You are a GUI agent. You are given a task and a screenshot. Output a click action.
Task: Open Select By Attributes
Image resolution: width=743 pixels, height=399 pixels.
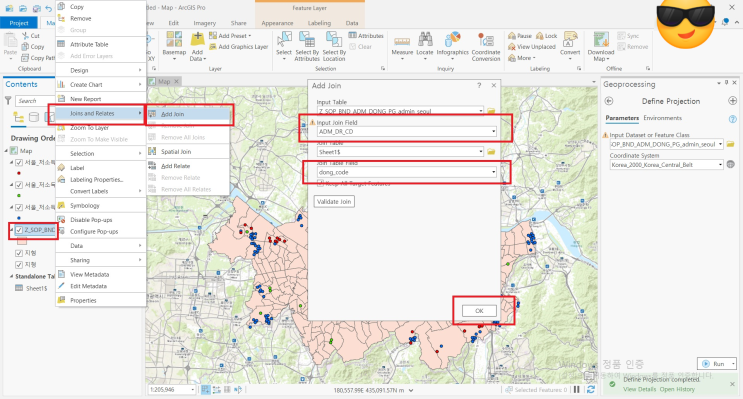point(307,46)
